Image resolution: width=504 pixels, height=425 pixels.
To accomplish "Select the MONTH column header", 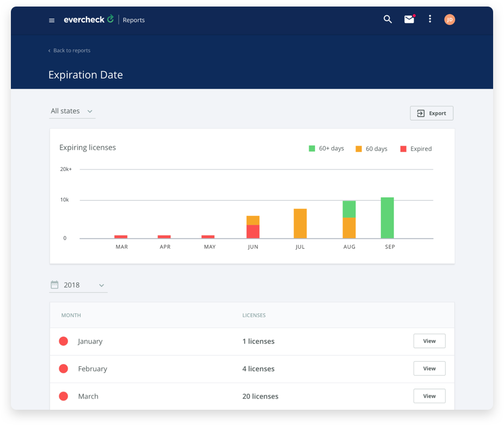I will pyautogui.click(x=70, y=315).
